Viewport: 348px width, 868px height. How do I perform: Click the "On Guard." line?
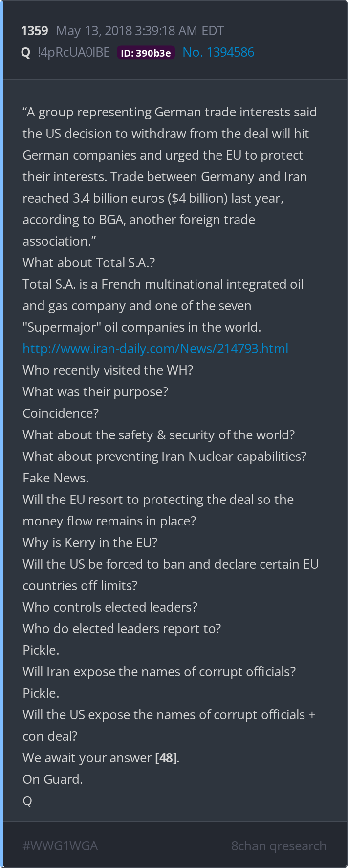point(52,779)
